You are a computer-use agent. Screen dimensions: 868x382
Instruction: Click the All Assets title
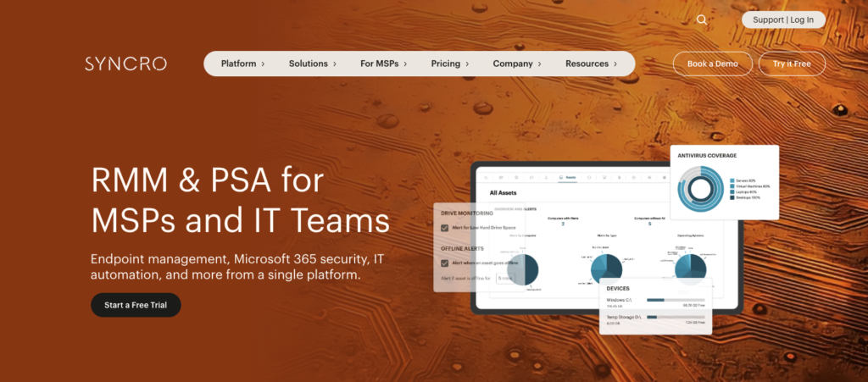(504, 193)
